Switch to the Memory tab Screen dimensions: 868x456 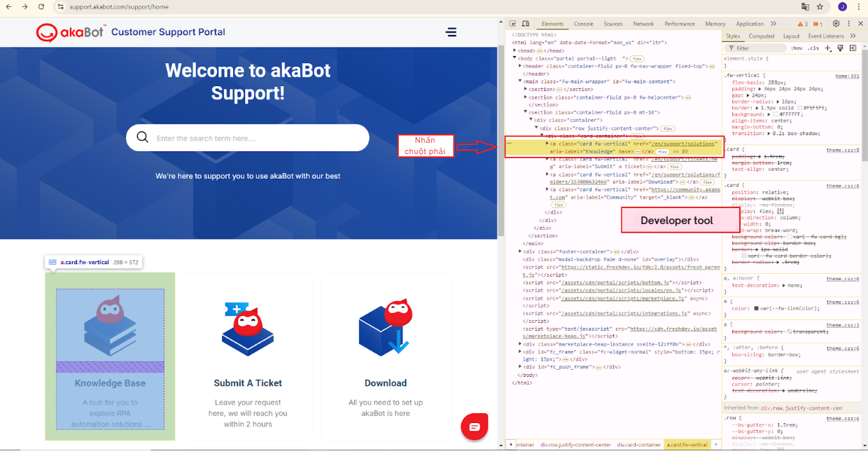coord(715,24)
